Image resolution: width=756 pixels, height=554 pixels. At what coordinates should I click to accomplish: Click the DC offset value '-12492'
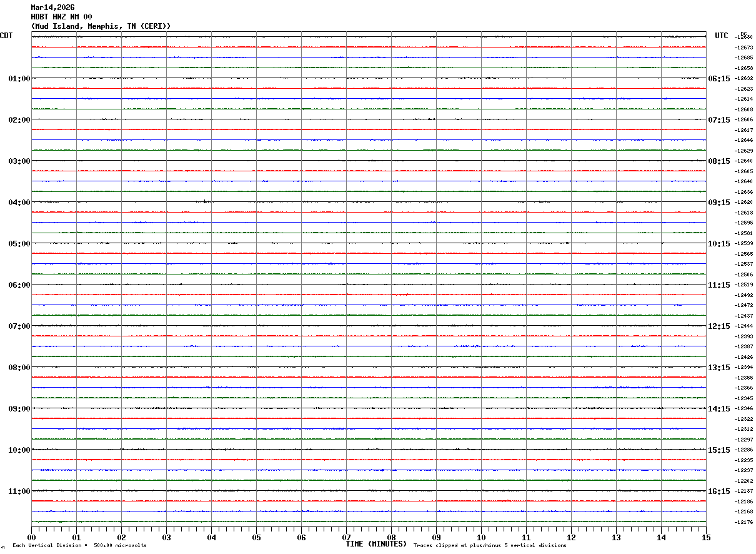click(x=744, y=295)
